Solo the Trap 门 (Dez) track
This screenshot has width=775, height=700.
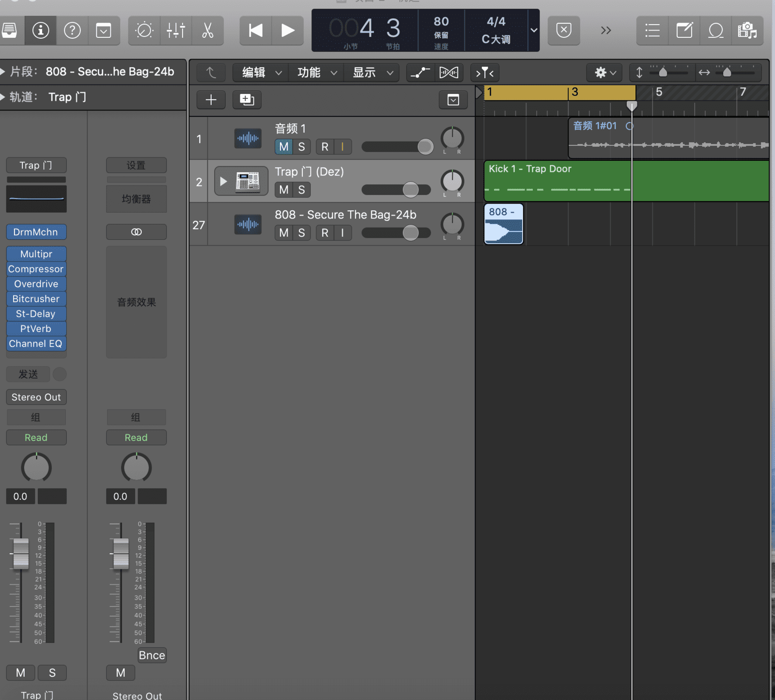click(x=301, y=190)
